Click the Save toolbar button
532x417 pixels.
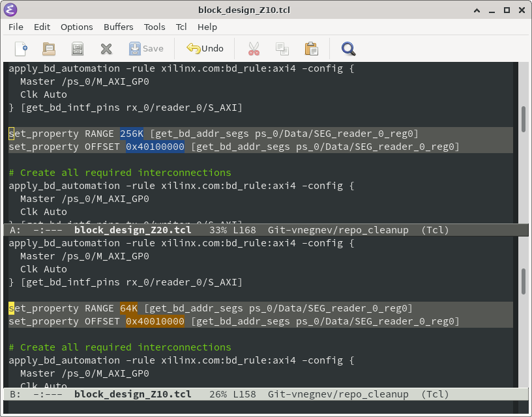(146, 49)
